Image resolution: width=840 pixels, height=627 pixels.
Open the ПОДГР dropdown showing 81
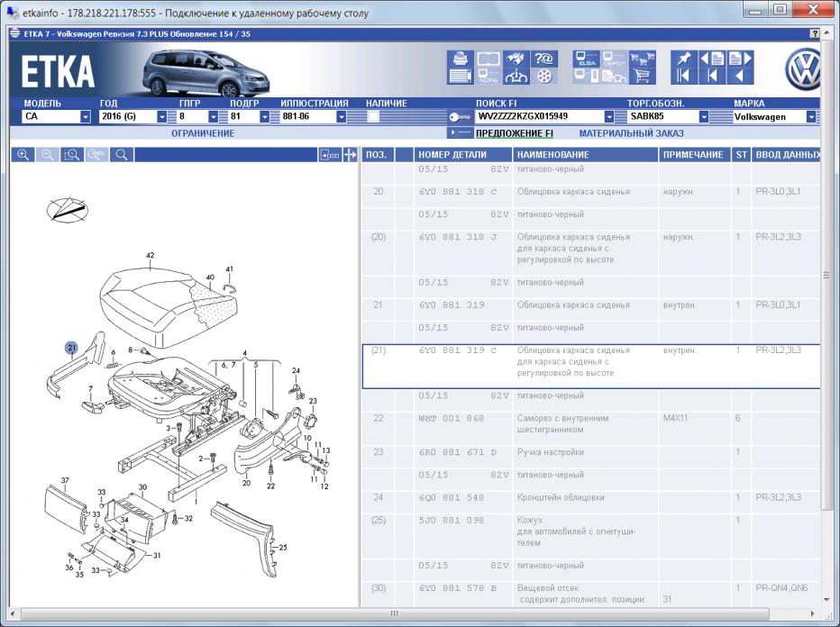pyautogui.click(x=249, y=116)
